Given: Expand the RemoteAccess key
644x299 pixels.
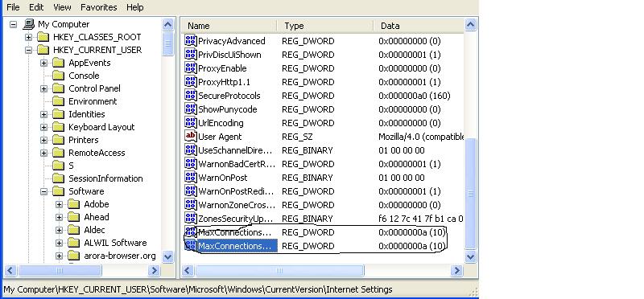Looking at the screenshot, I should click(x=43, y=153).
